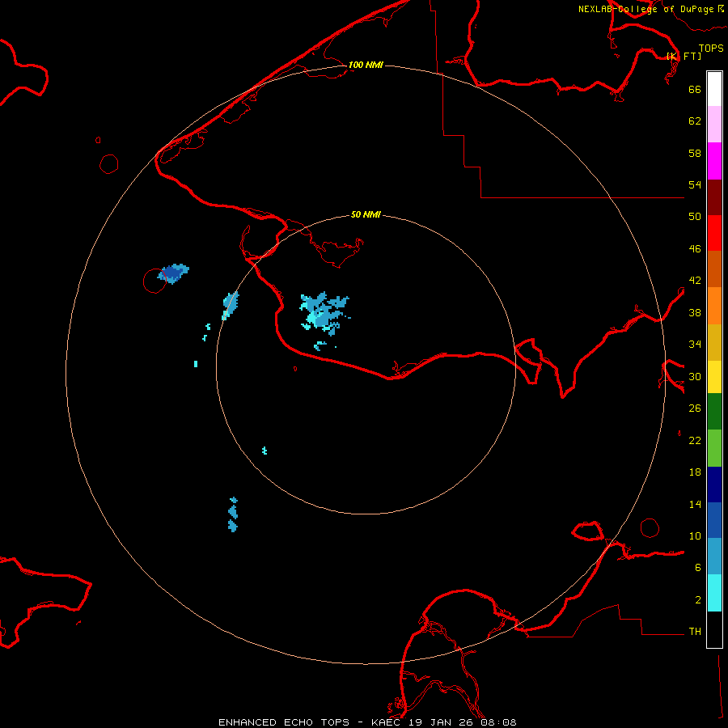Click the orange 42 legend swatch

click(x=714, y=306)
